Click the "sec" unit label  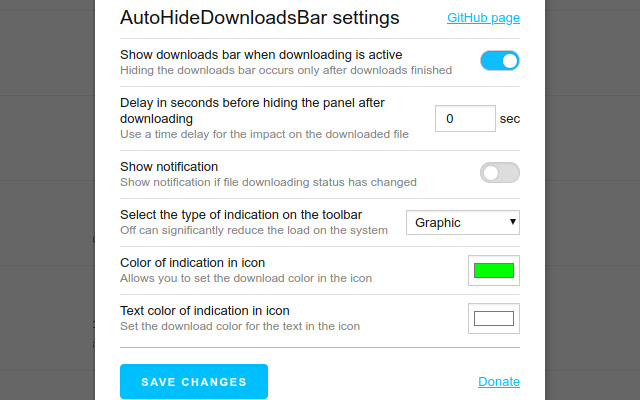tap(510, 119)
